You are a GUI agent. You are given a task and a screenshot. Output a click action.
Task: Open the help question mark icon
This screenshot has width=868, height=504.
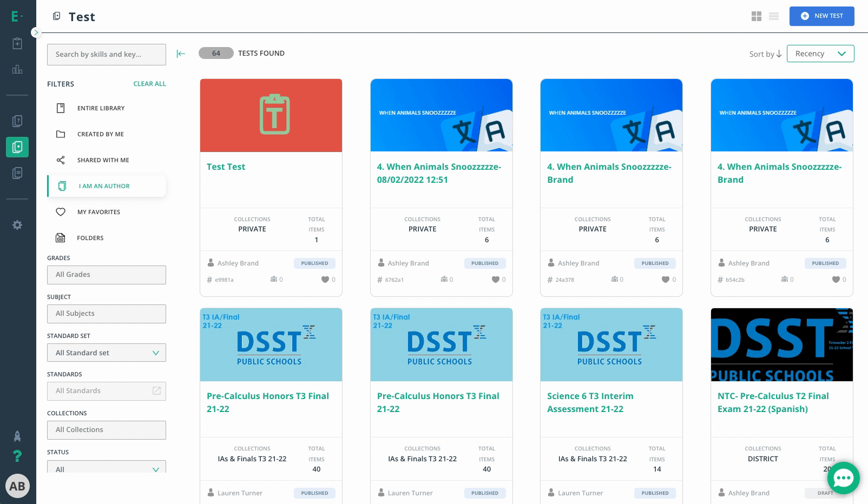[x=17, y=456]
